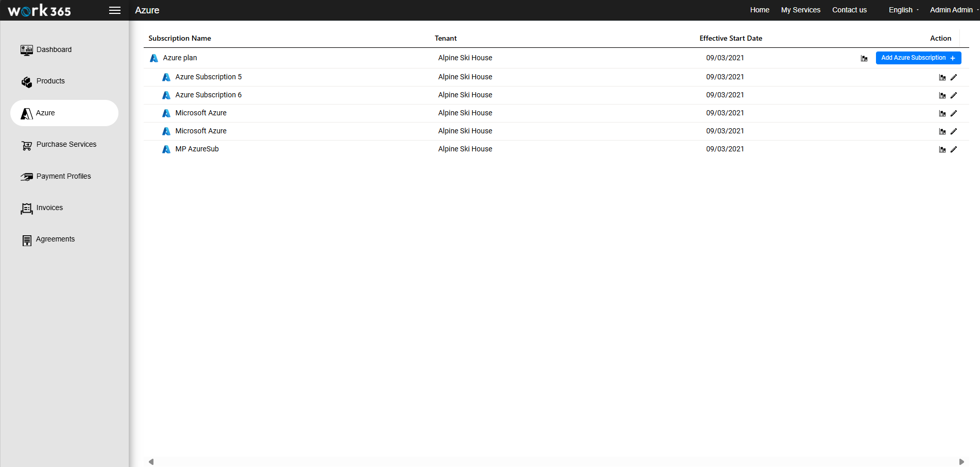Select the MP AzureSub name

[197, 149]
